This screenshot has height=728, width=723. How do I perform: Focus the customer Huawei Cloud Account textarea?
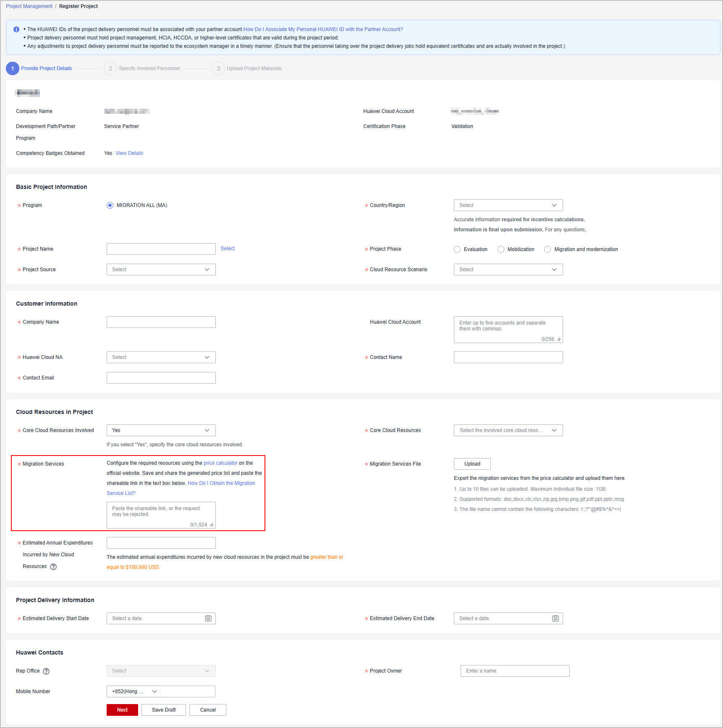(x=508, y=330)
